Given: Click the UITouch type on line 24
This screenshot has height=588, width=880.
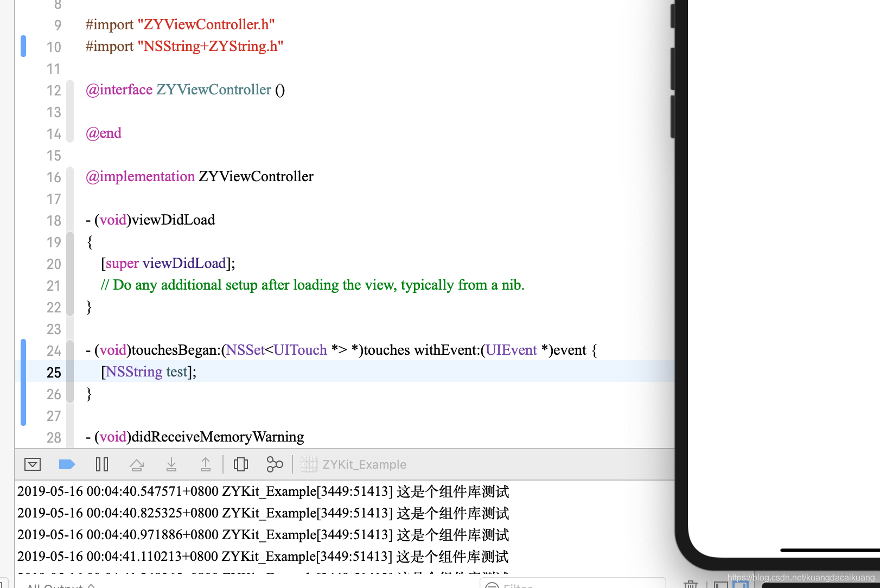Looking at the screenshot, I should click(x=301, y=350).
